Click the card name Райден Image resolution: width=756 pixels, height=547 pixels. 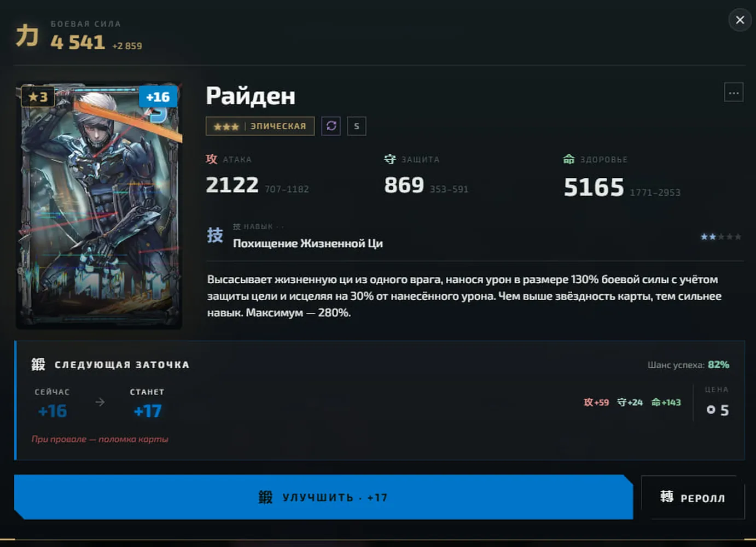click(251, 96)
